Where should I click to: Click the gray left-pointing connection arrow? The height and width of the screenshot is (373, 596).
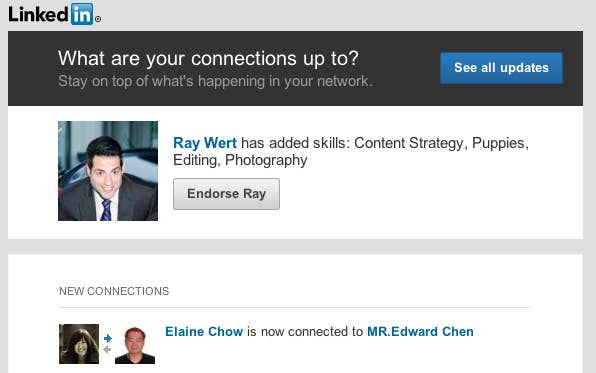pos(108,349)
